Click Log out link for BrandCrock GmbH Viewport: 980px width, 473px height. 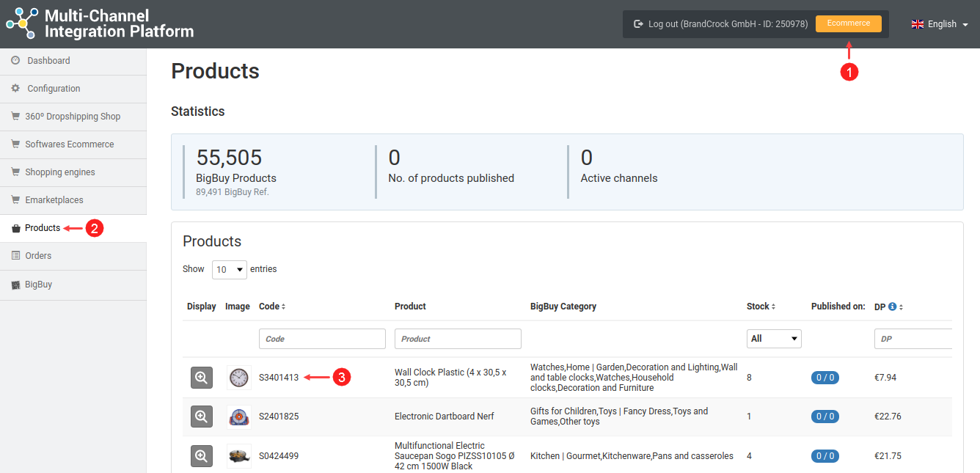(720, 24)
